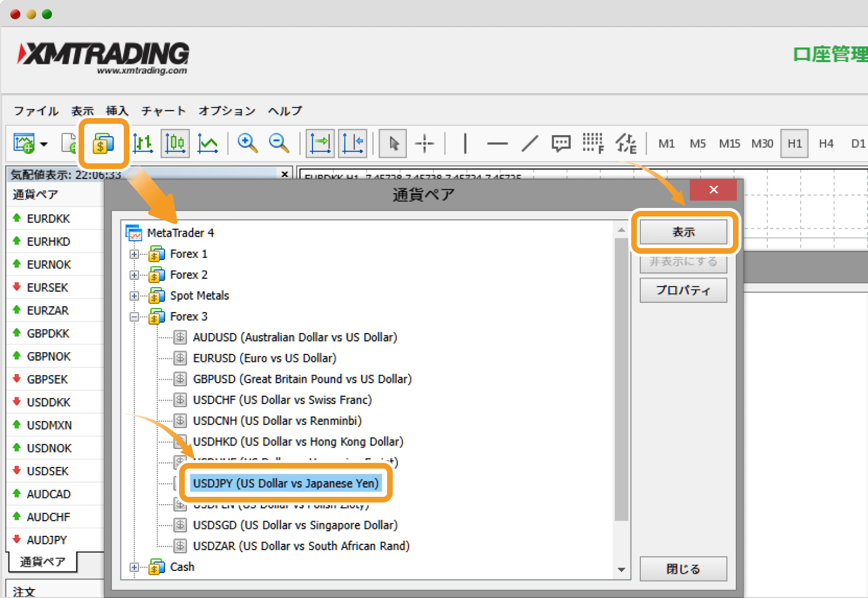Image resolution: width=868 pixels, height=598 pixels.
Task: Collapse the Forex 3 folder
Action: coord(134,317)
